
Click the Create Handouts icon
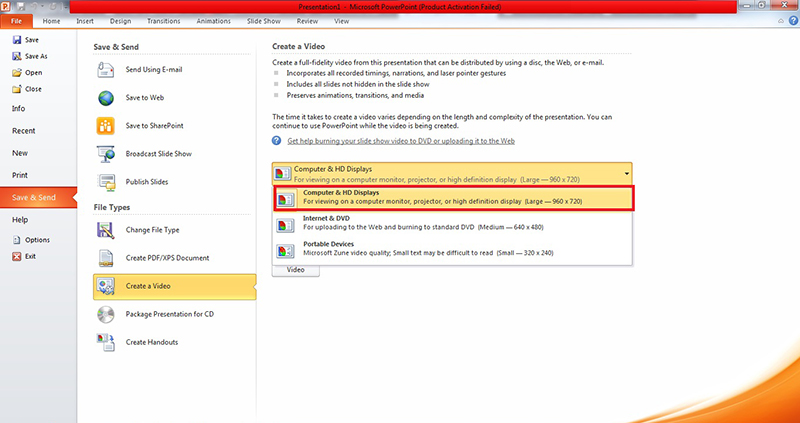(x=106, y=342)
